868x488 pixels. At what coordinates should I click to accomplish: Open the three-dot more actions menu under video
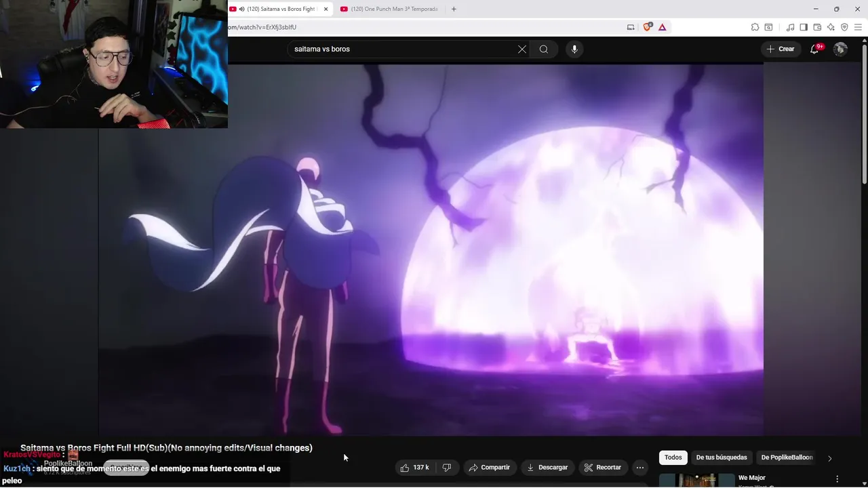(x=640, y=468)
